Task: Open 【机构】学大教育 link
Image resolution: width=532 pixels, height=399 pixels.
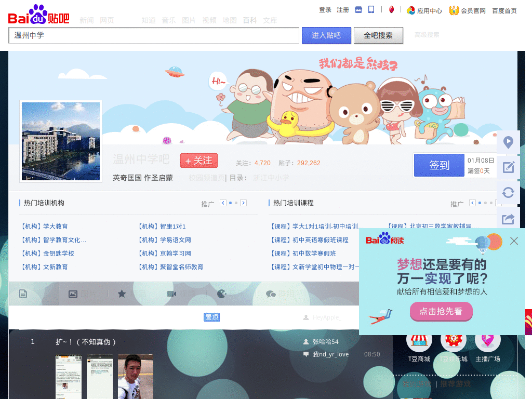Action: pyautogui.click(x=45, y=227)
